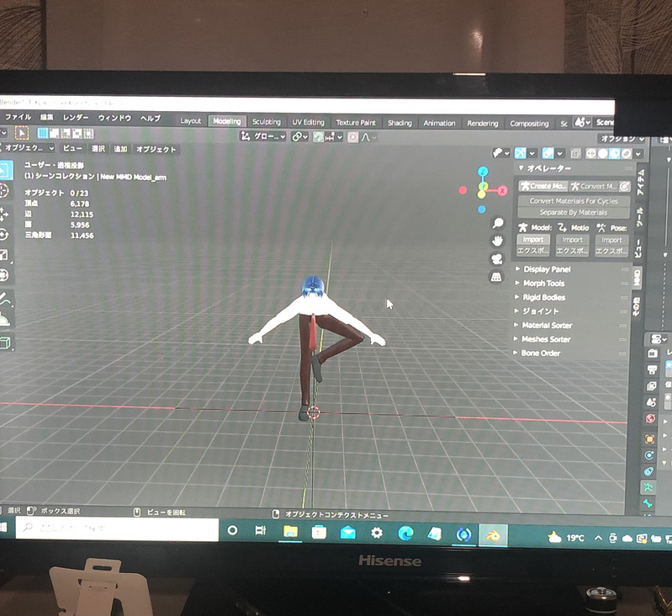This screenshot has width=672, height=616.
Task: Click Import button under Model
Action: [532, 240]
